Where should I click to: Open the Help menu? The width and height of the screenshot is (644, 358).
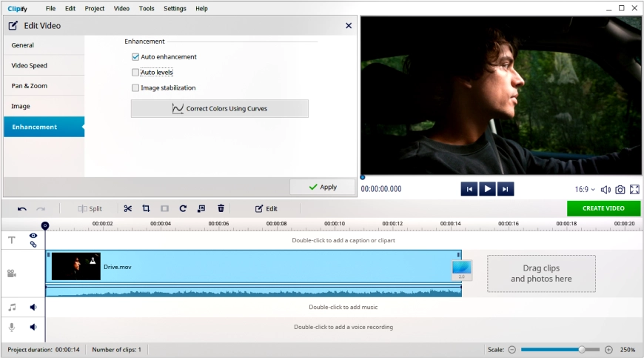click(x=201, y=8)
